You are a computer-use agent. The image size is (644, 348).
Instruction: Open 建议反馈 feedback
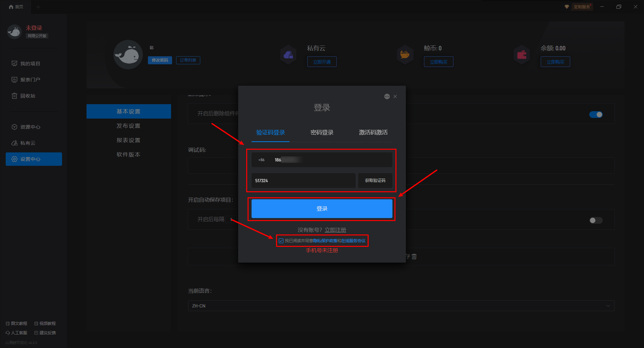coord(45,333)
